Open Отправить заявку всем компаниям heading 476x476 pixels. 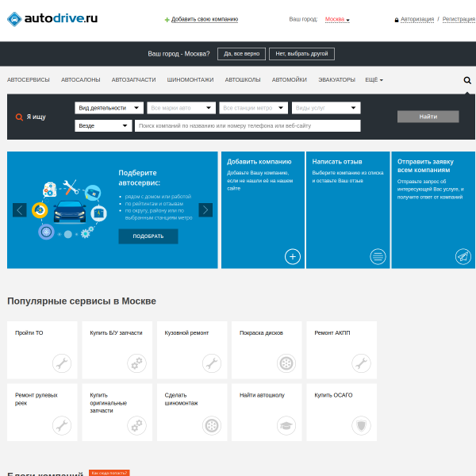click(x=425, y=166)
